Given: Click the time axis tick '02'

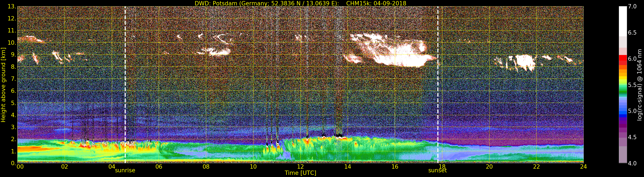Looking at the screenshot, I should (65, 167).
